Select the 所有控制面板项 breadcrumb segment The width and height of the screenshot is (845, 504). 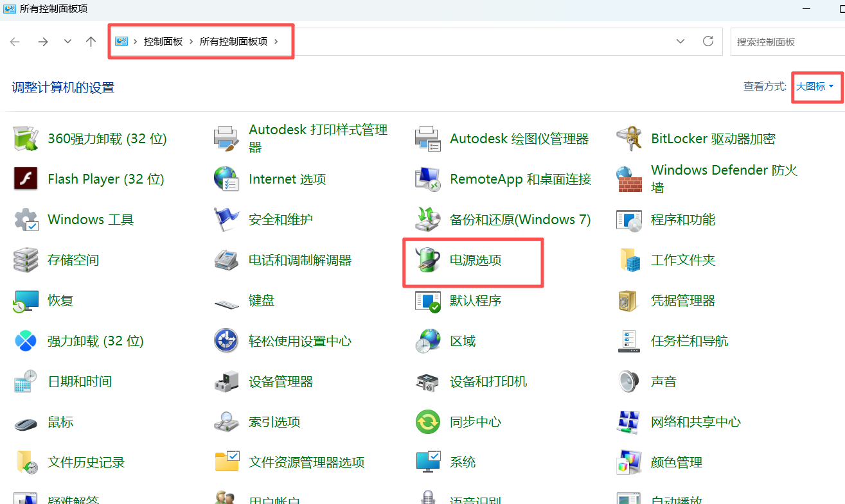(233, 42)
